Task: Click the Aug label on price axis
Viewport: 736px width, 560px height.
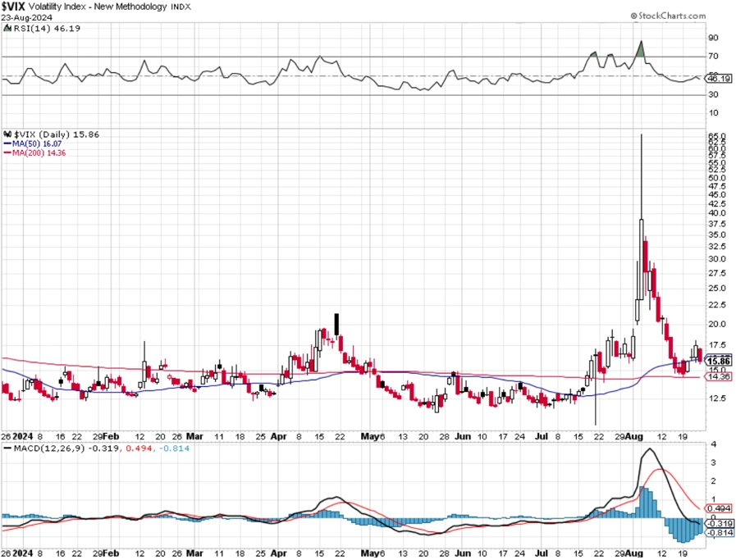Action: pyautogui.click(x=634, y=436)
